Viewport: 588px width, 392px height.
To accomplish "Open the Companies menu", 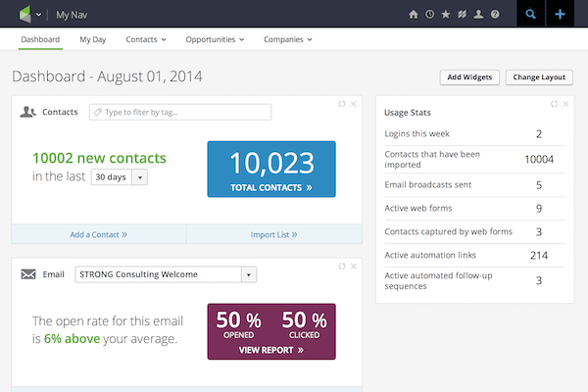I will click(x=287, y=40).
